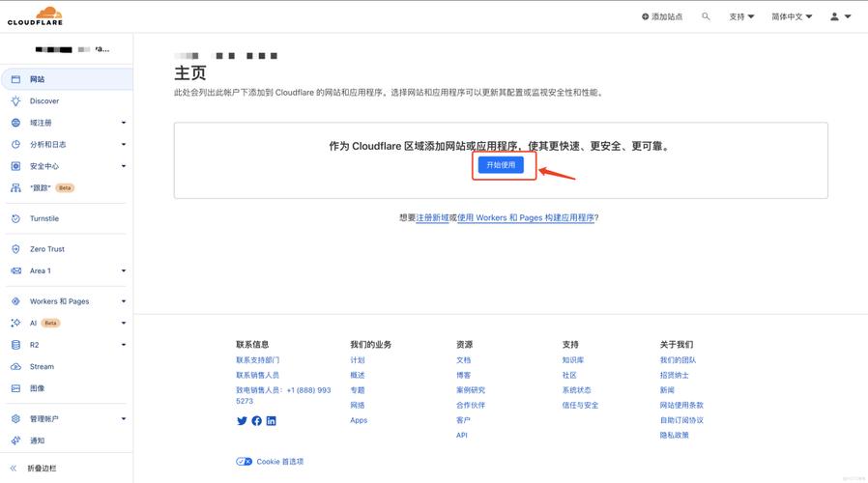Image resolution: width=868 pixels, height=483 pixels.
Task: Click the 网站使用条款 footer link
Action: [681, 405]
